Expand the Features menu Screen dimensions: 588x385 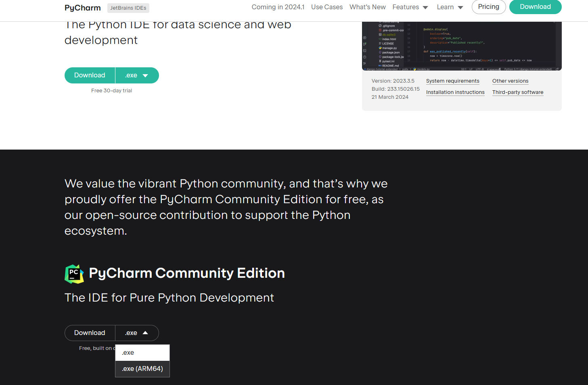coord(410,7)
